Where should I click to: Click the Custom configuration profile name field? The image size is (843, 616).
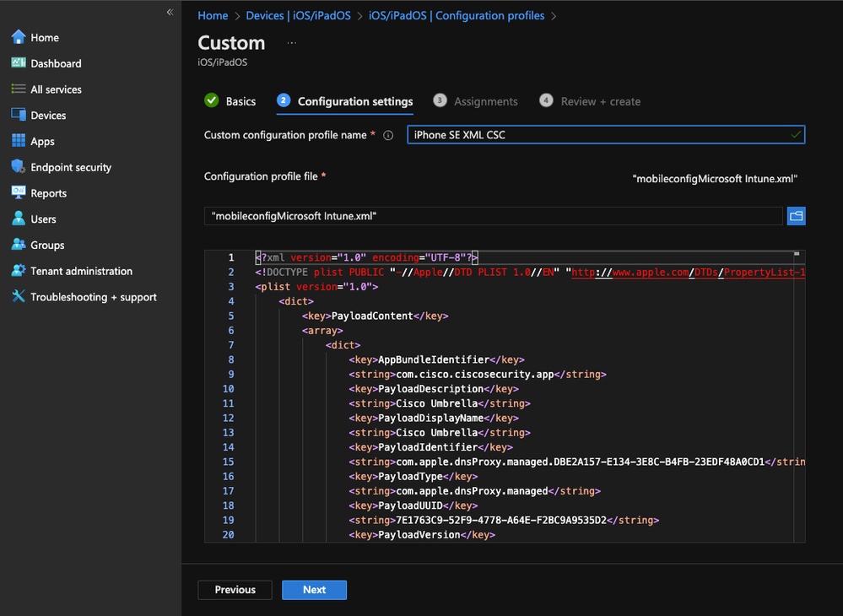[605, 135]
